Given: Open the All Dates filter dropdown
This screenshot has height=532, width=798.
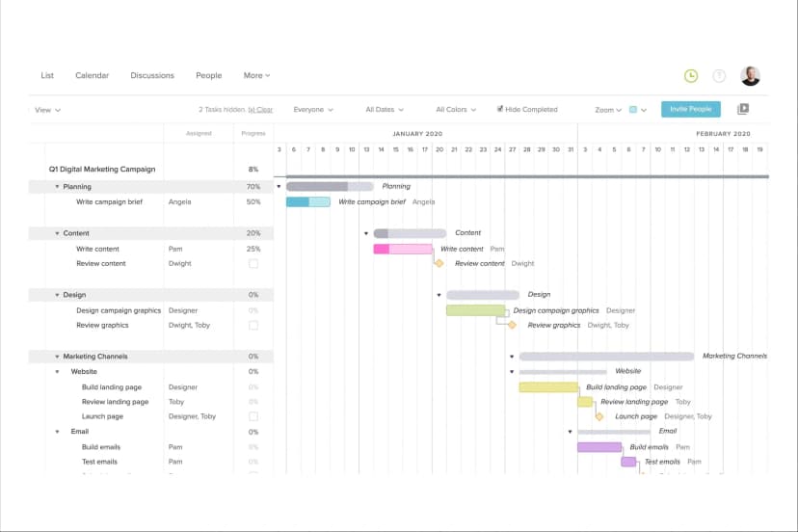Looking at the screenshot, I should (385, 110).
